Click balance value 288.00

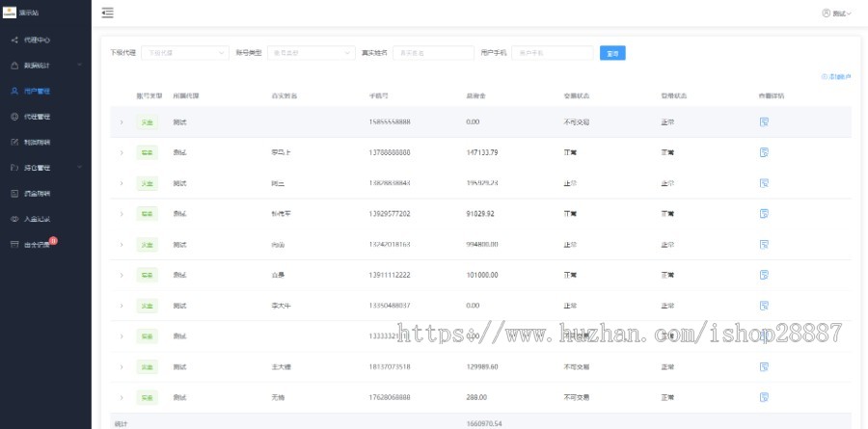[x=476, y=397]
